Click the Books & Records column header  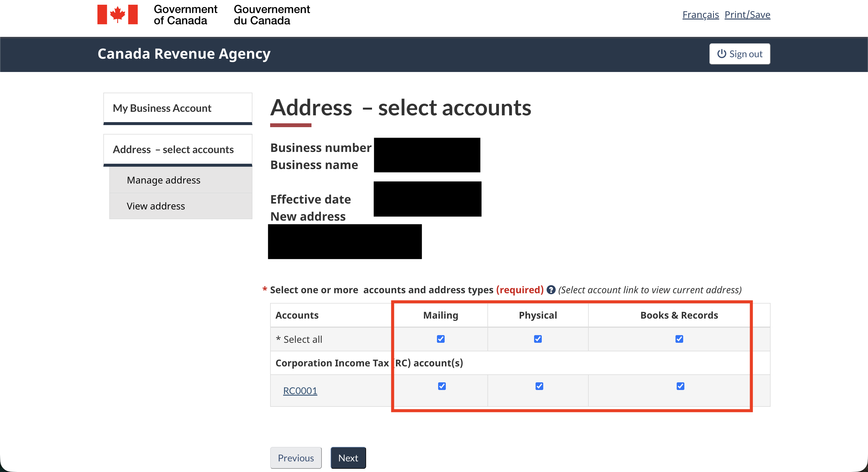pyautogui.click(x=679, y=315)
